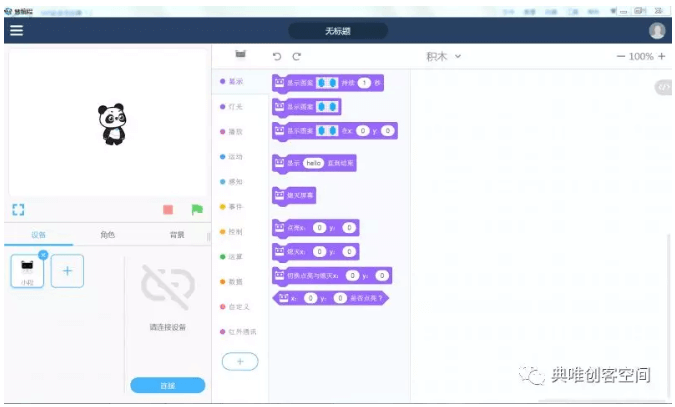Switch to the 背景 tab
The image size is (675, 407).
click(177, 235)
